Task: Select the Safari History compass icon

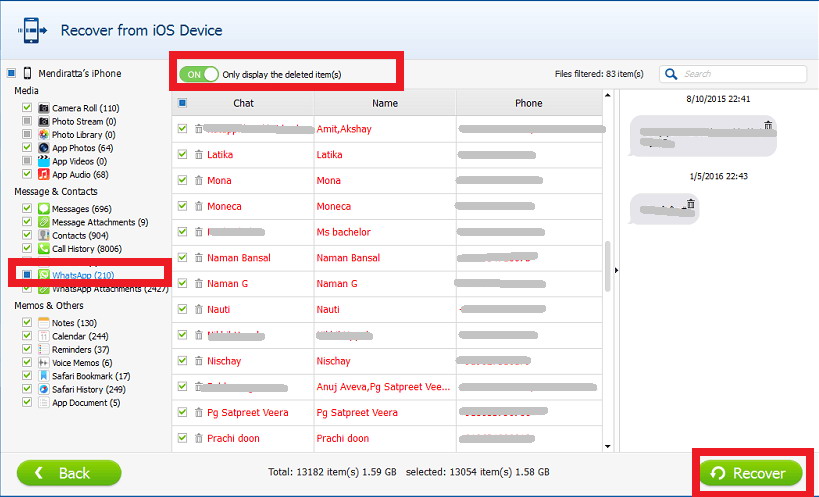Action: (44, 389)
